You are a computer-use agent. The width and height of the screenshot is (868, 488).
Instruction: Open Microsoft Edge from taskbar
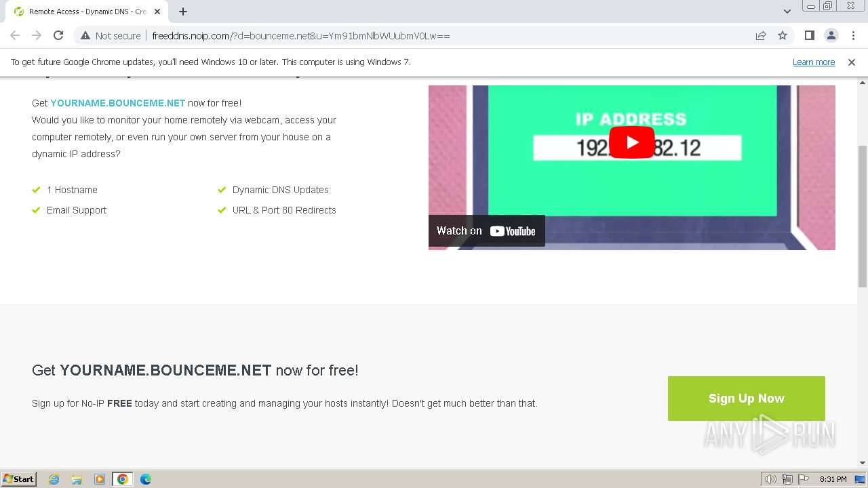(x=146, y=479)
